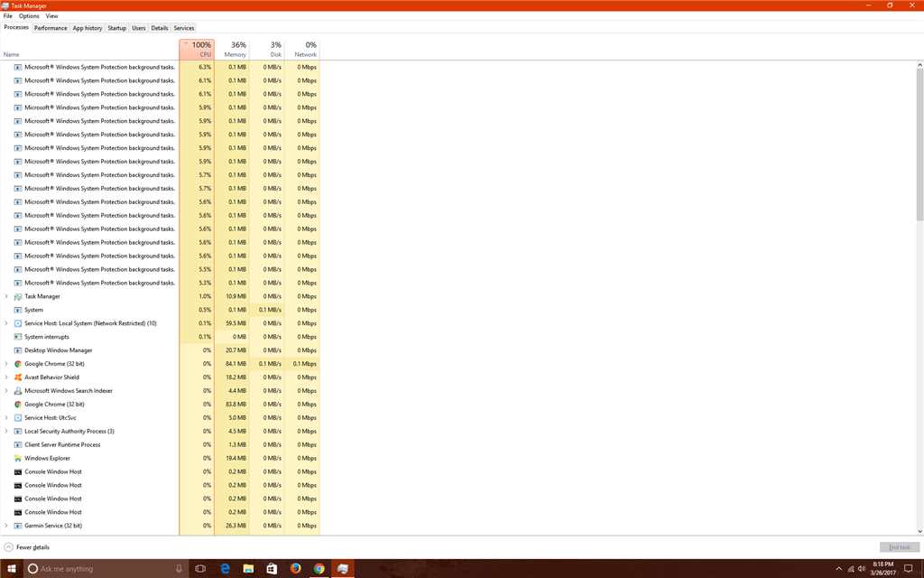Viewport: 924px width, 578px height.
Task: Click the End task button
Action: (x=900, y=547)
